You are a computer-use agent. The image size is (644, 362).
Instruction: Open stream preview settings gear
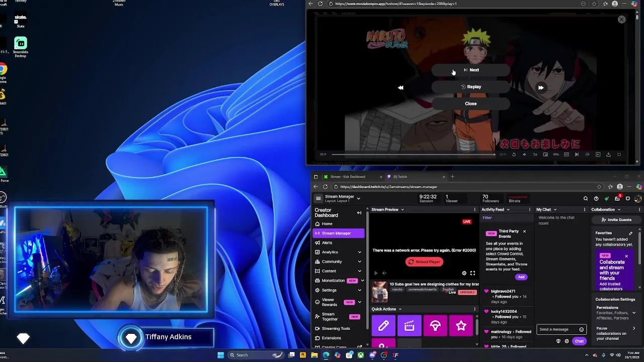coord(464,273)
